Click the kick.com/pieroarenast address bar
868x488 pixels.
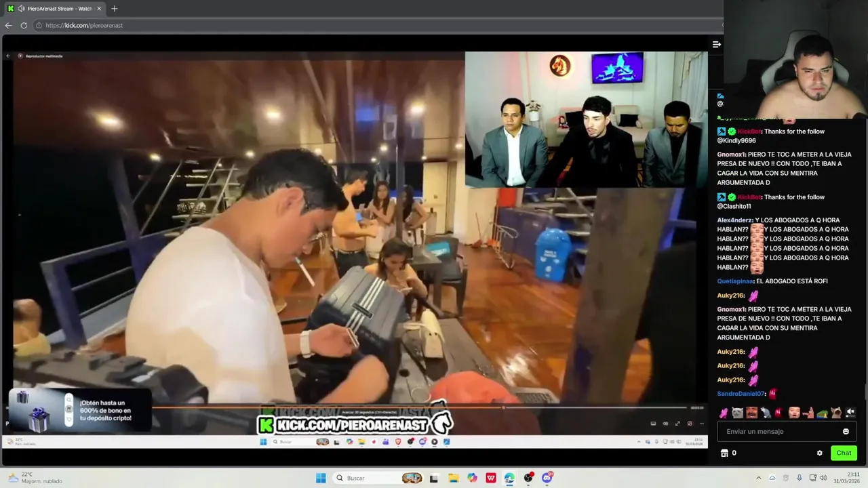tap(380, 25)
